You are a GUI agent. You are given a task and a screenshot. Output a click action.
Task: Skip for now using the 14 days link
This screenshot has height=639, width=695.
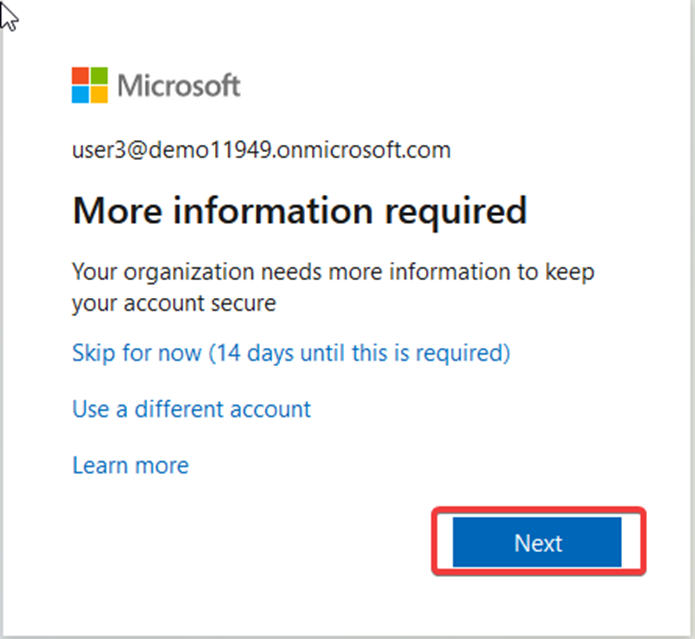point(291,353)
